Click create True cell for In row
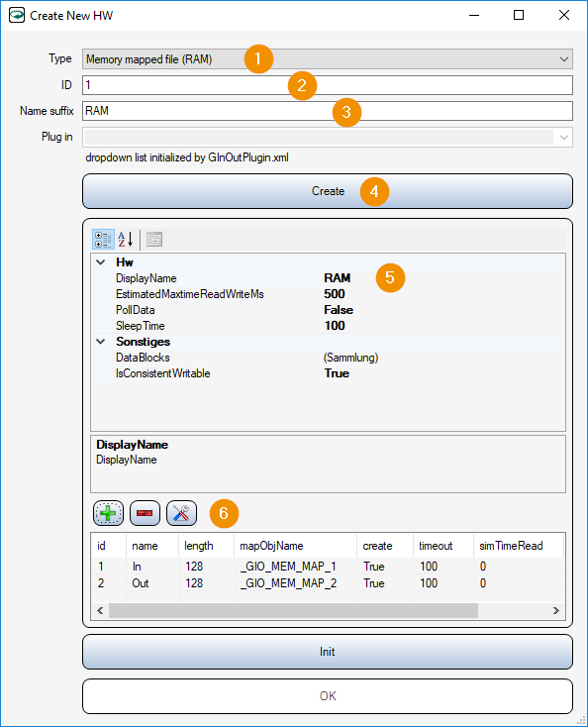588x727 pixels. 373,567
